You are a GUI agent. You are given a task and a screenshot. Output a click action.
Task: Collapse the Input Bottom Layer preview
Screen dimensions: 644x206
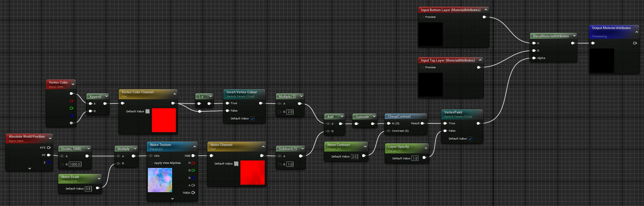(x=486, y=9)
